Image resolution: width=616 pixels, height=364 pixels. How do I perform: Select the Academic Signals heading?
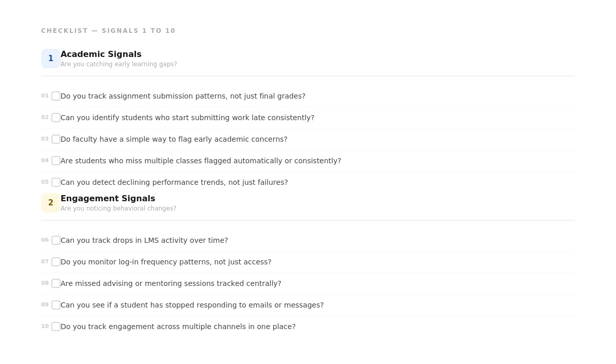pos(101,54)
